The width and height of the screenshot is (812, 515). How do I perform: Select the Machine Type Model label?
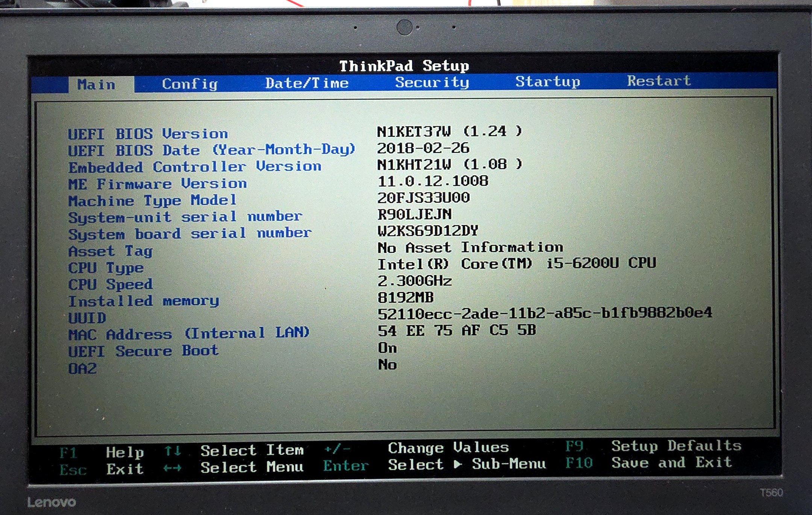(x=152, y=201)
